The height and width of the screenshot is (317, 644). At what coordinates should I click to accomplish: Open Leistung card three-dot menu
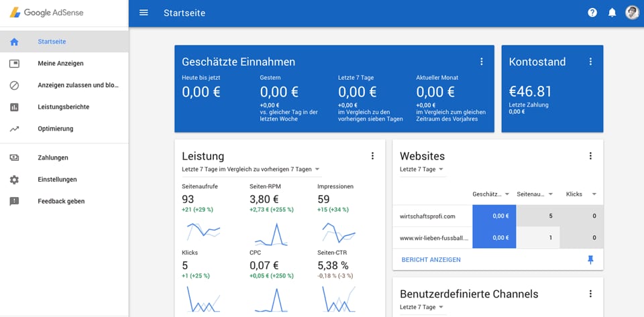(372, 156)
